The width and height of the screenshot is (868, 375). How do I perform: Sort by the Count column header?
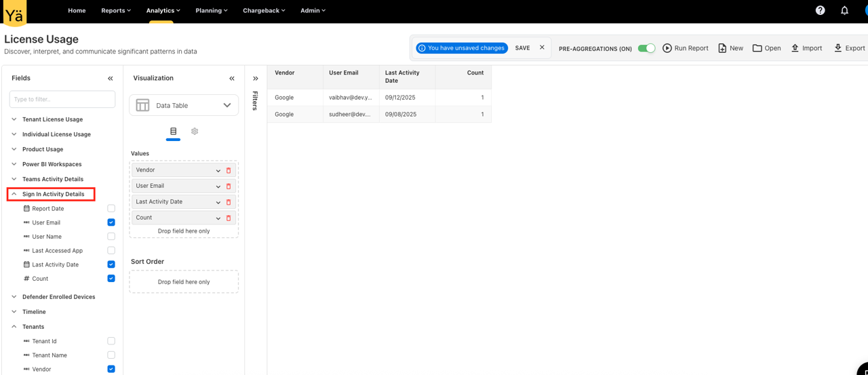click(463, 77)
